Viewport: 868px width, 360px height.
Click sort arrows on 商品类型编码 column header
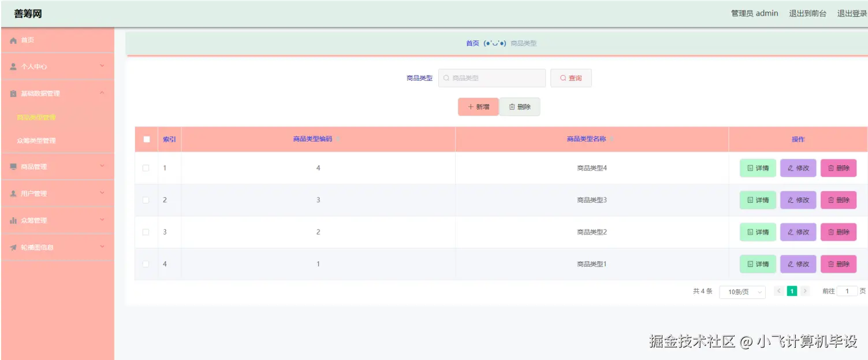tap(338, 139)
